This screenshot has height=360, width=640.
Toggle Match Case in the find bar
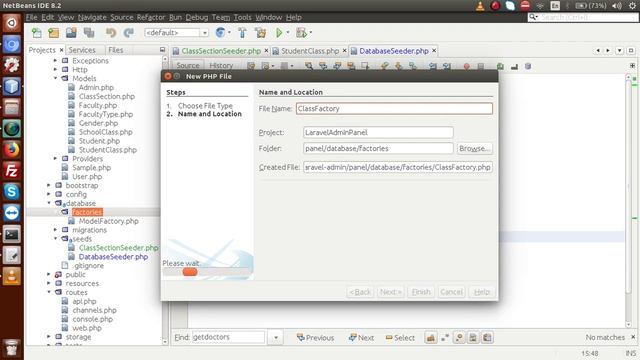tap(431, 338)
